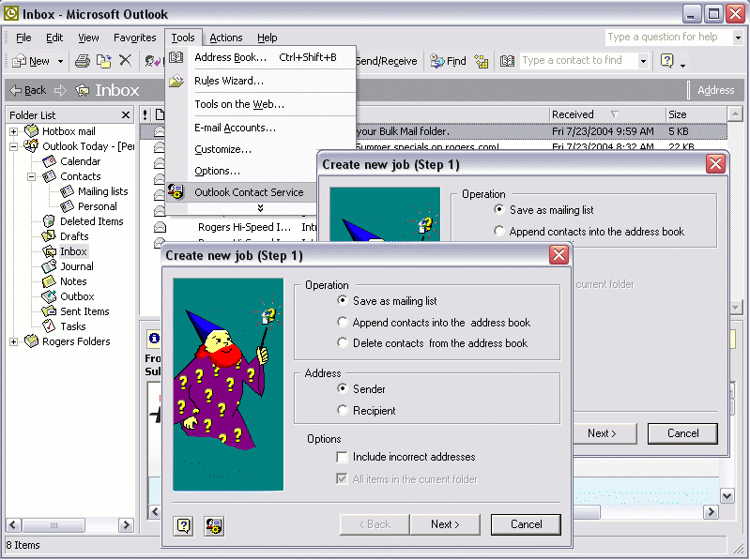This screenshot has width=750, height=560.
Task: Click the Forward arrow navigation icon
Action: pos(60,90)
